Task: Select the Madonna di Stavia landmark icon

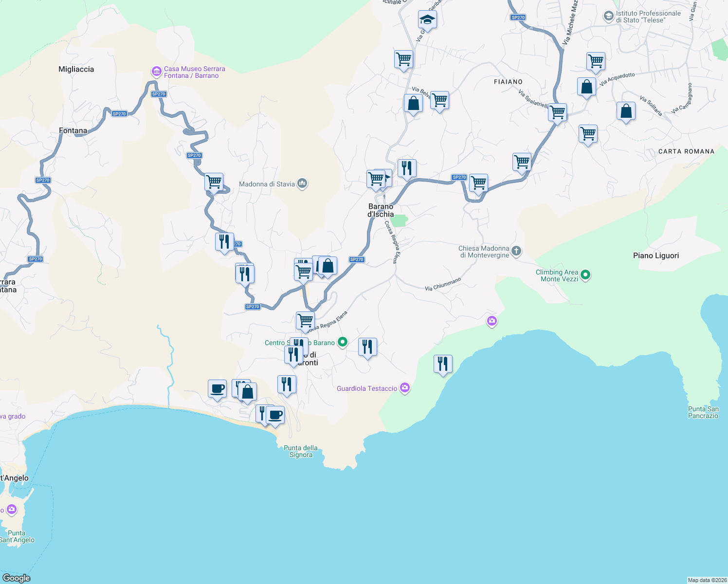Action: 303,182
